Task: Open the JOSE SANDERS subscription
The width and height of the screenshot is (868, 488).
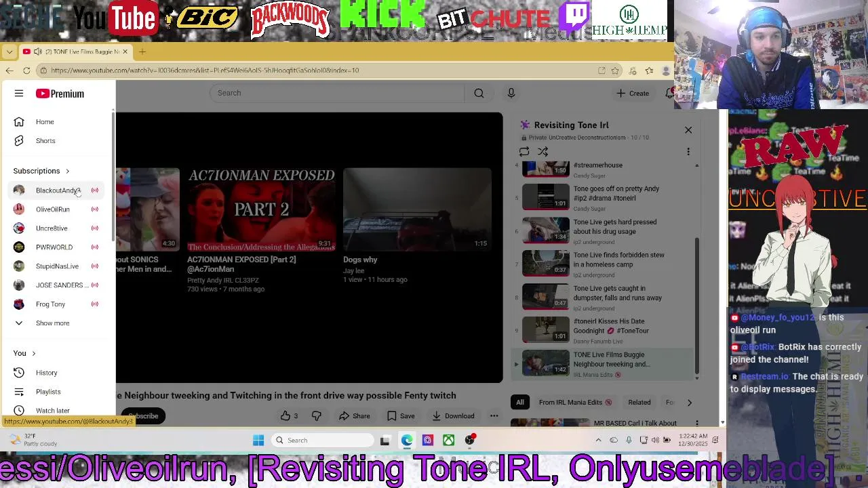Action: click(x=58, y=285)
